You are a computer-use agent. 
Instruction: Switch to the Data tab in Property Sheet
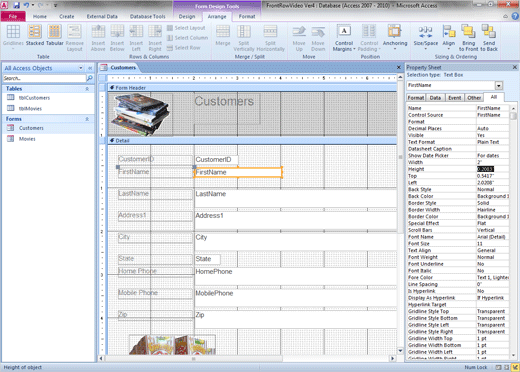[x=435, y=98]
